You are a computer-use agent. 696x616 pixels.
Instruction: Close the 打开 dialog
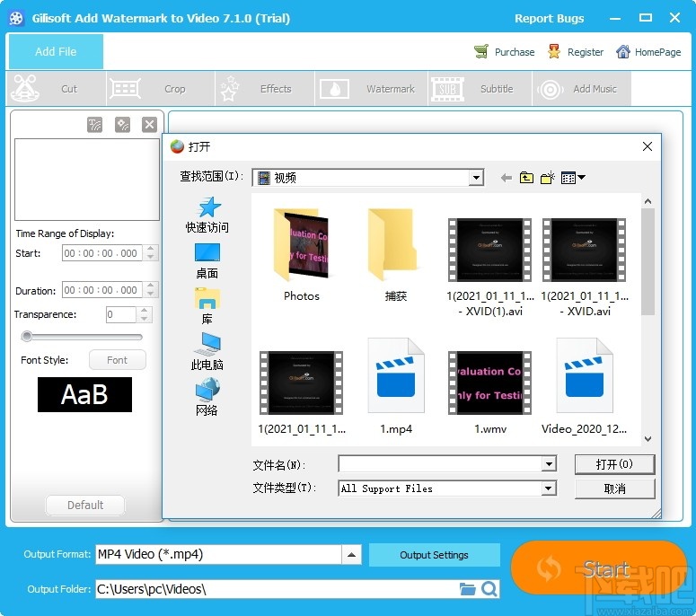[x=648, y=146]
